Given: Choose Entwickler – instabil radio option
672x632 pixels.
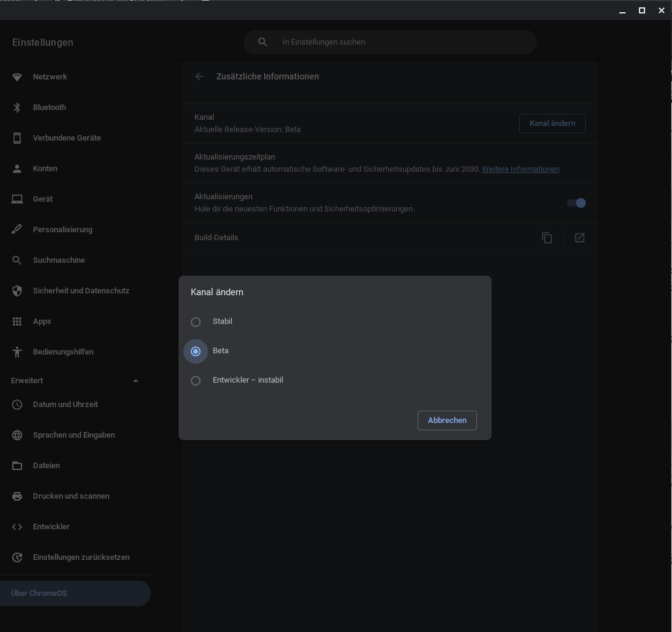Looking at the screenshot, I should (x=196, y=381).
